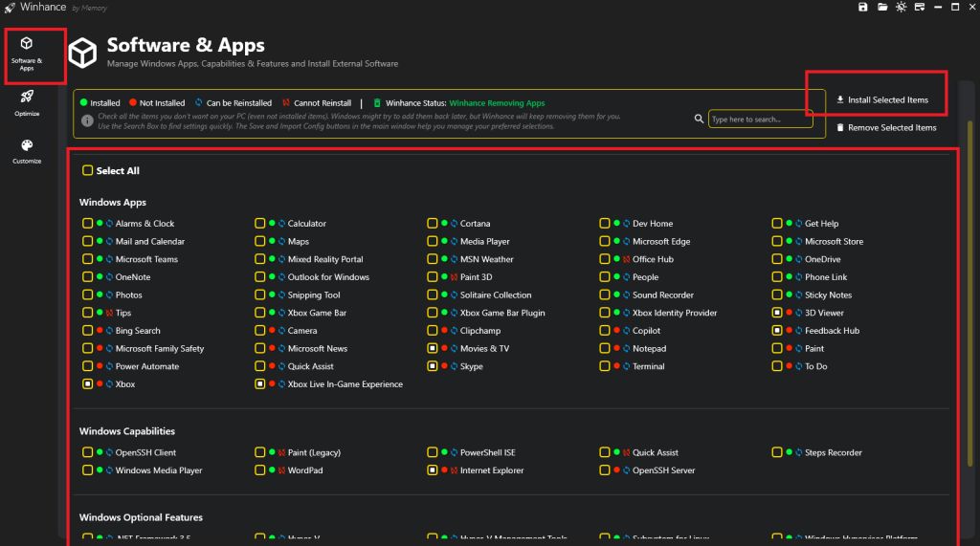Screen dimensions: 980x546
Task: Click cannot-reinstall icon beside Tips
Action: 109,313
